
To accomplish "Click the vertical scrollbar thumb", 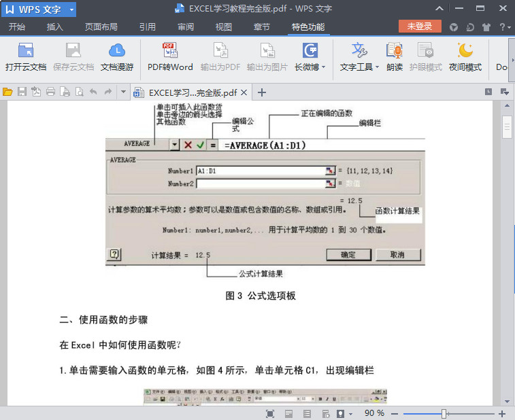I will (507, 127).
